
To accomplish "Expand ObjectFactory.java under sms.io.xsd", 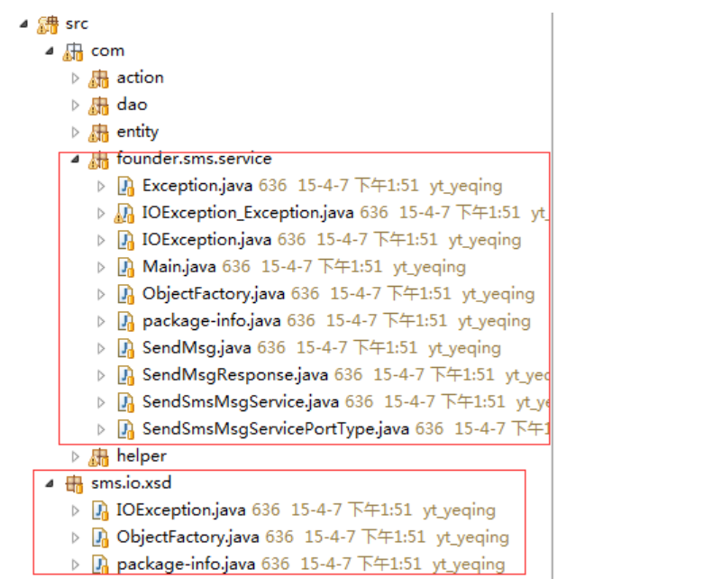I will 76,537.
